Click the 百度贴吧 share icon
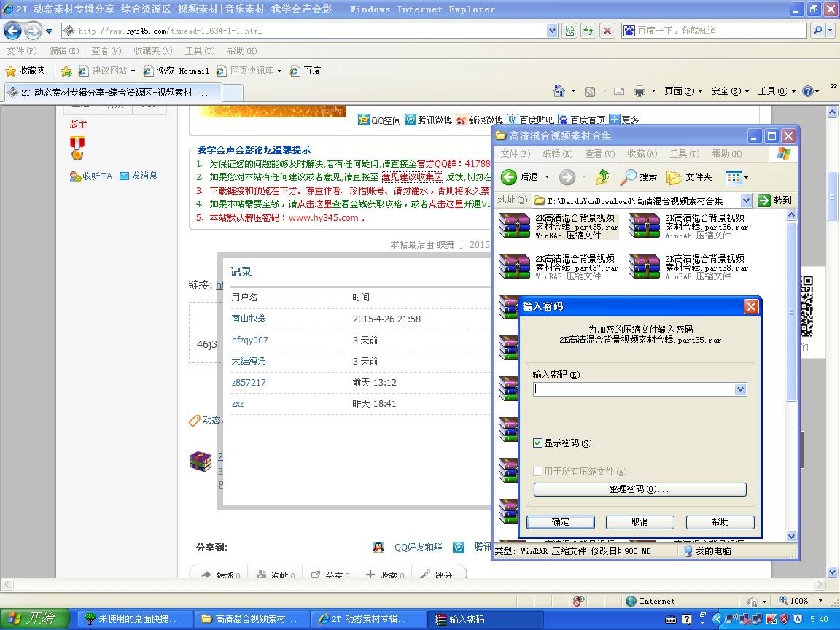 513,120
